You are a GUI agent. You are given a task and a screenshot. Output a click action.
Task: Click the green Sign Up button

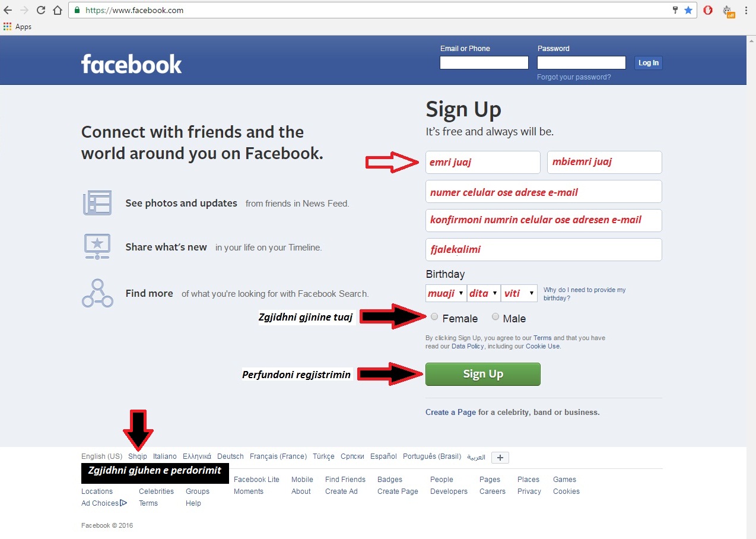[x=483, y=374]
